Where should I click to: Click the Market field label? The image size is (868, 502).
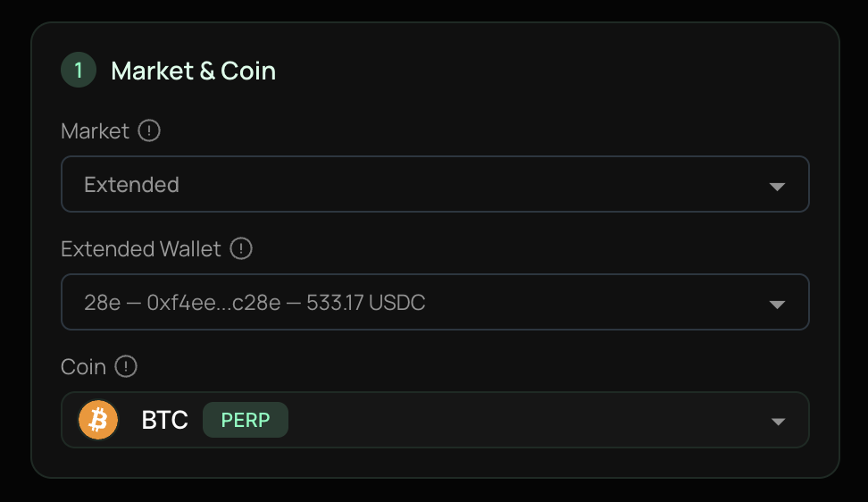[95, 131]
